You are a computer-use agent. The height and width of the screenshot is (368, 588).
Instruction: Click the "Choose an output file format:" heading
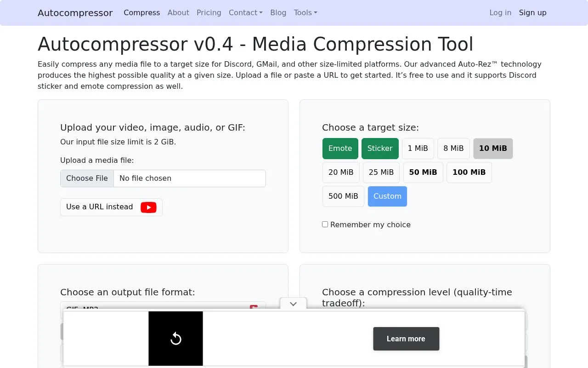click(128, 293)
